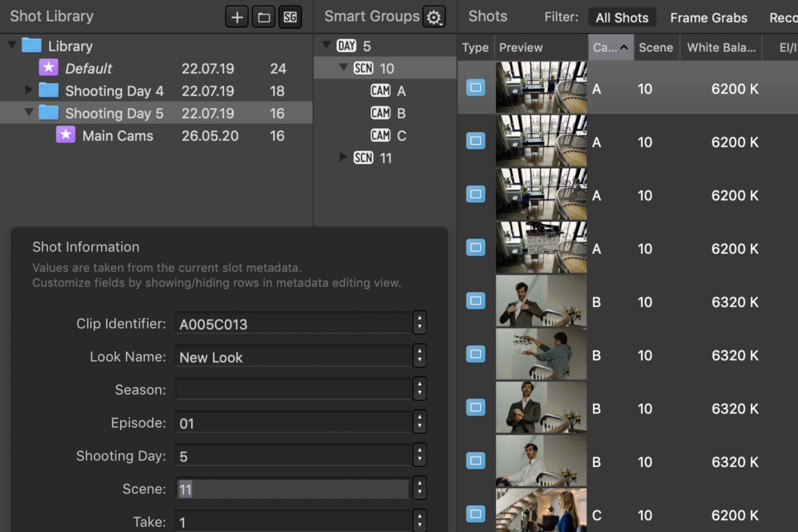The height and width of the screenshot is (532, 798).
Task: Click the CAM B badge
Action: [x=381, y=113]
